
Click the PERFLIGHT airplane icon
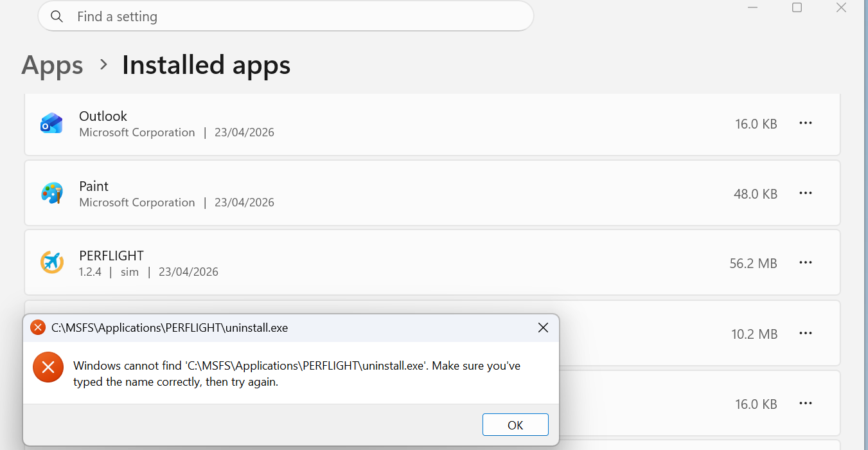click(51, 262)
